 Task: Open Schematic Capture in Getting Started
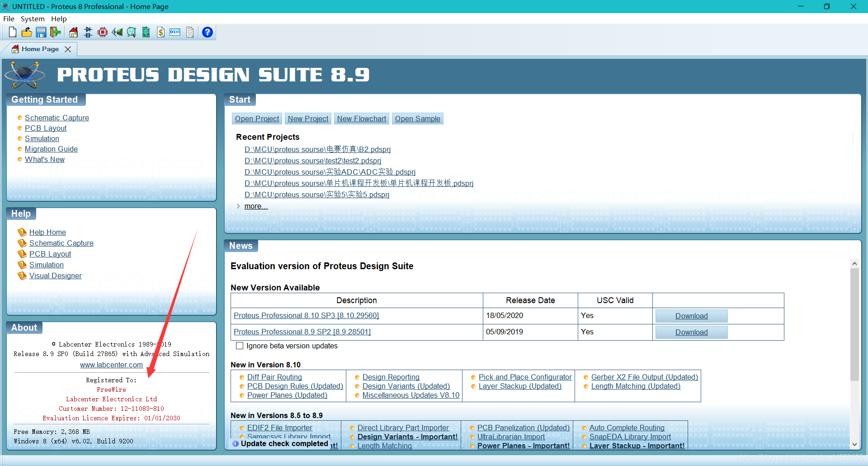pos(57,118)
